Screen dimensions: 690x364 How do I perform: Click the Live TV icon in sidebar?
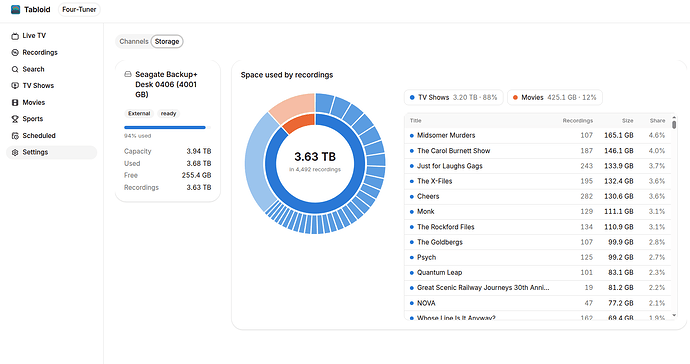point(15,36)
